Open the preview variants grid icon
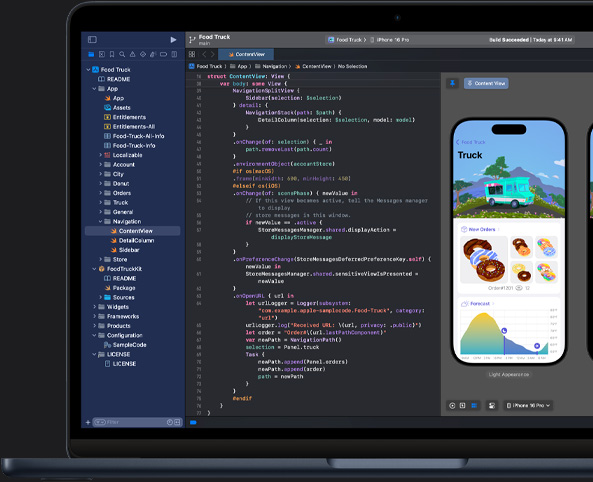Image resolution: width=593 pixels, height=482 pixels. [474, 406]
